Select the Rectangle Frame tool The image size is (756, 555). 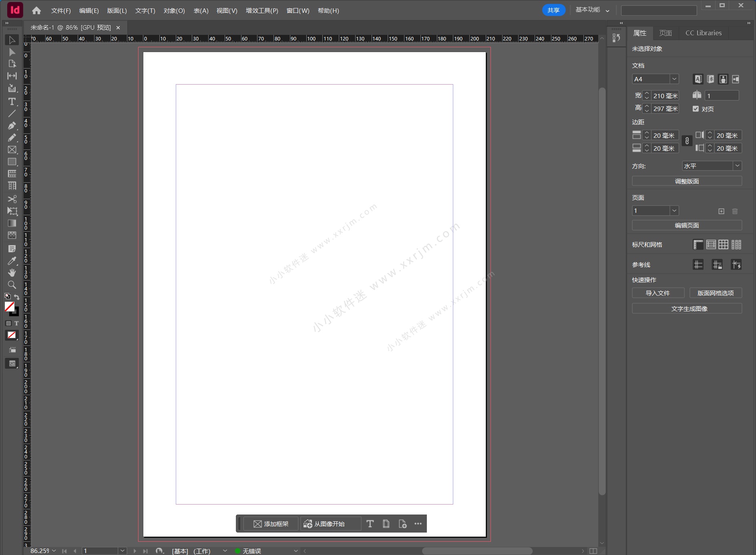[x=12, y=150]
